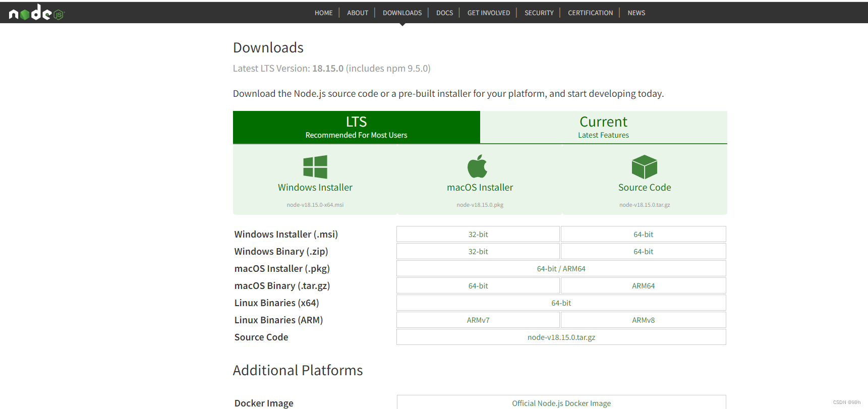This screenshot has height=409, width=868.
Task: Download Windows Installer (.msi) 32-bit
Action: pyautogui.click(x=478, y=234)
